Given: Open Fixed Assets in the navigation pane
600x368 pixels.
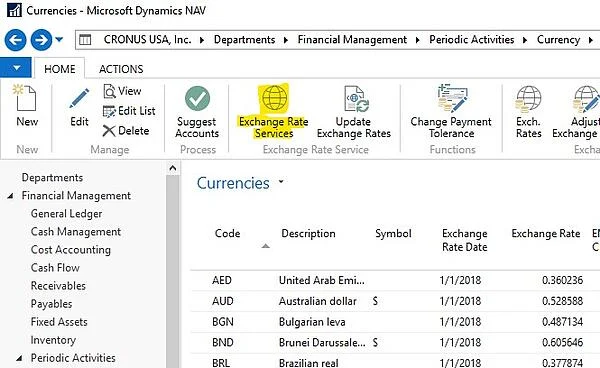Looking at the screenshot, I should 59,322.
